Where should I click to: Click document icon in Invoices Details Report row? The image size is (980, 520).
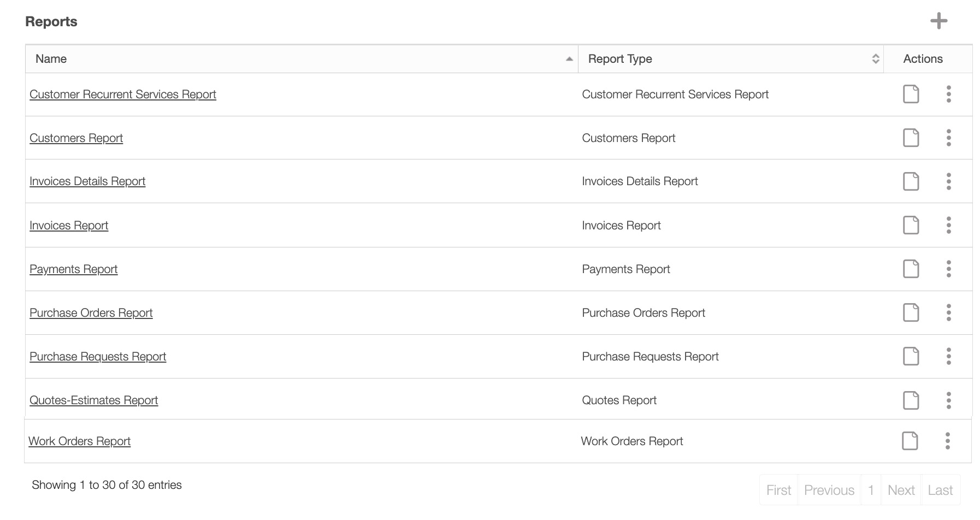click(x=911, y=181)
